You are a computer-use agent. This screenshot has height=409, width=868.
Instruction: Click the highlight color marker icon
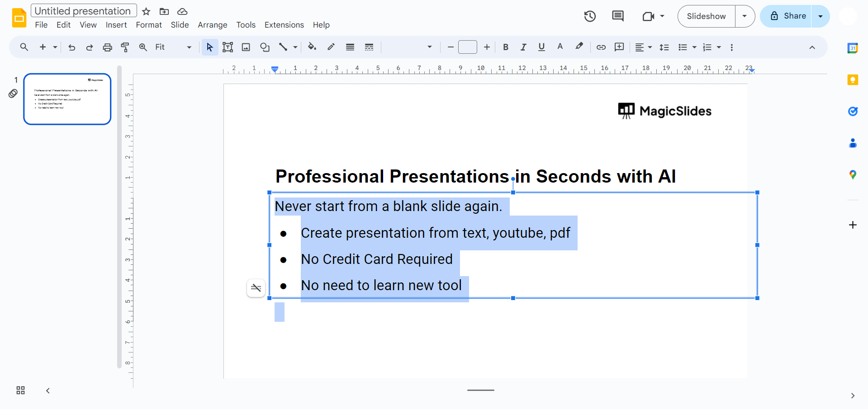point(579,47)
